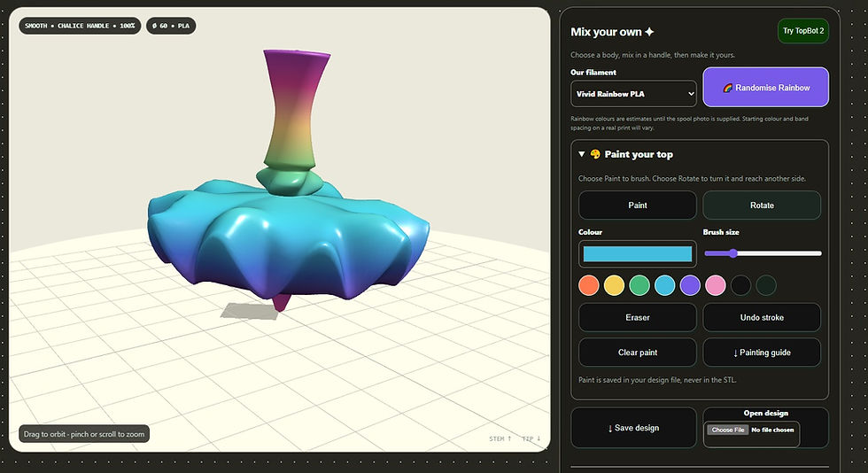The image size is (868, 473).
Task: Click the Randomise Rainbow button
Action: [765, 88]
